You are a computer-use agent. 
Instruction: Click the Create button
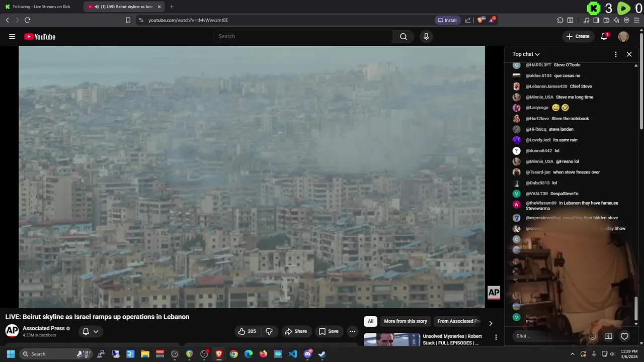tap(578, 36)
